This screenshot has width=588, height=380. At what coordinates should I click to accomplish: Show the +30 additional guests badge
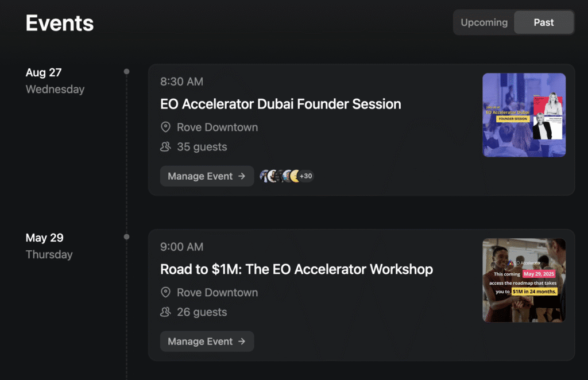point(306,176)
